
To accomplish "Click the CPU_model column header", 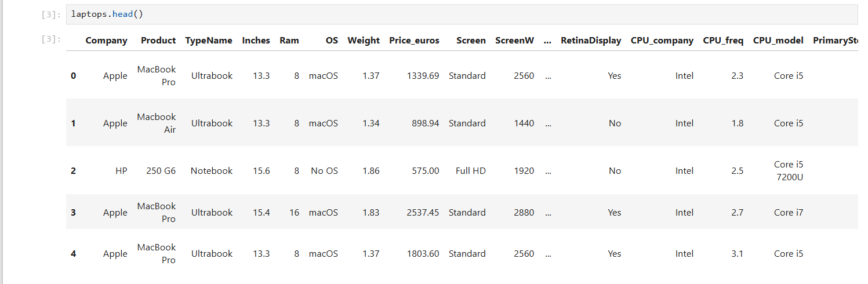I will click(778, 41).
